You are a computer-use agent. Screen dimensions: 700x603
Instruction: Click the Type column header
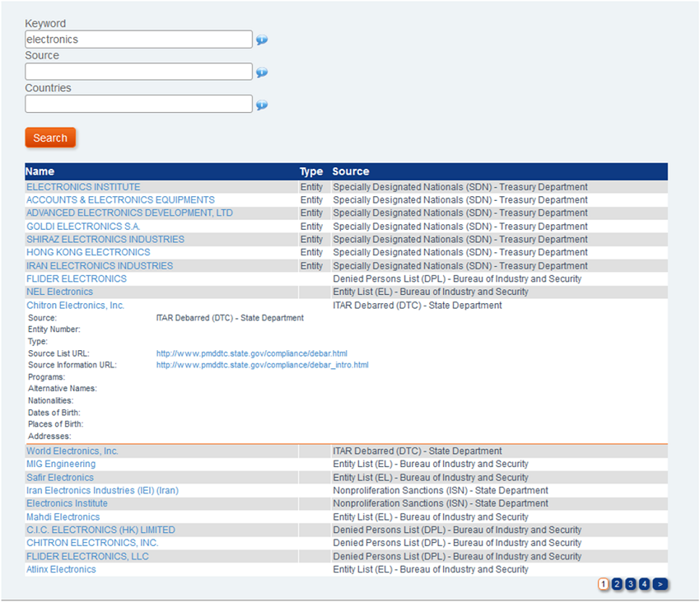pyautogui.click(x=311, y=171)
